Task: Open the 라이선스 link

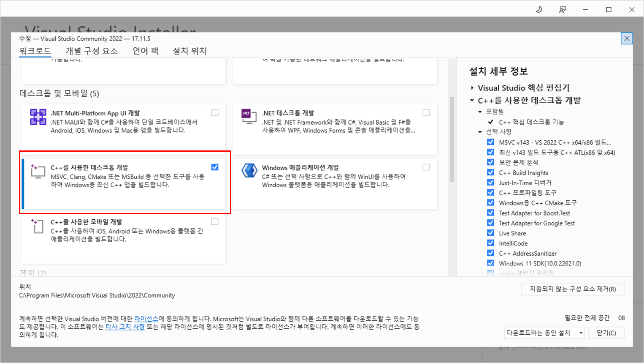Action: tap(146, 319)
